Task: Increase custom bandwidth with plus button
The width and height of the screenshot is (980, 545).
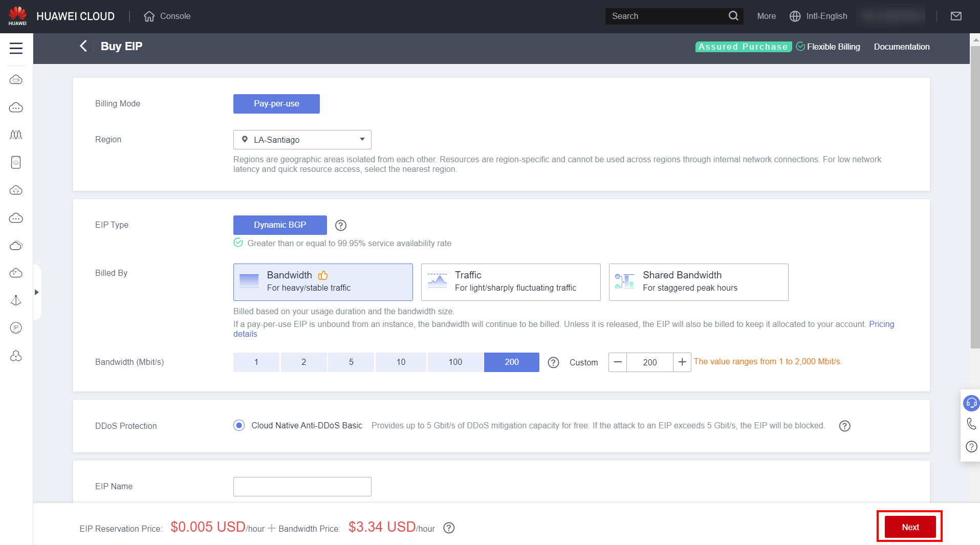Action: 682,362
